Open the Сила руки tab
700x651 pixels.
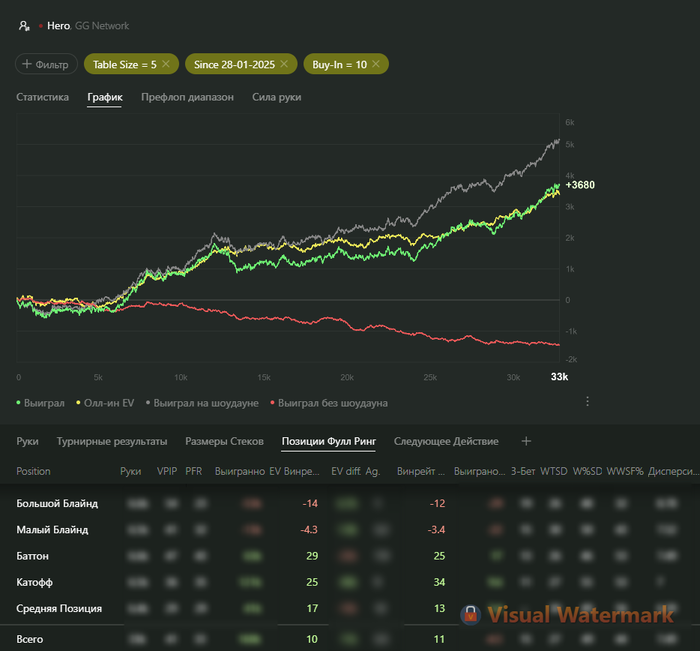click(x=277, y=97)
